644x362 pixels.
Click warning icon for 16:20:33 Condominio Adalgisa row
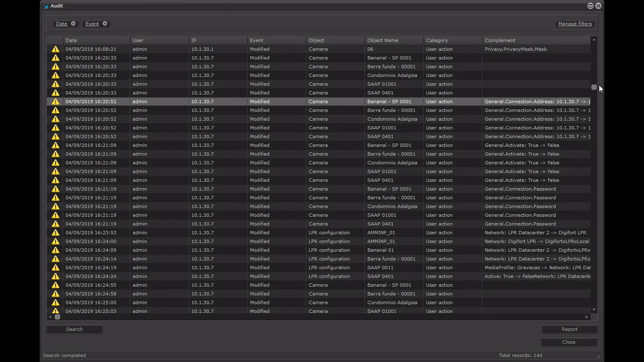[55, 75]
